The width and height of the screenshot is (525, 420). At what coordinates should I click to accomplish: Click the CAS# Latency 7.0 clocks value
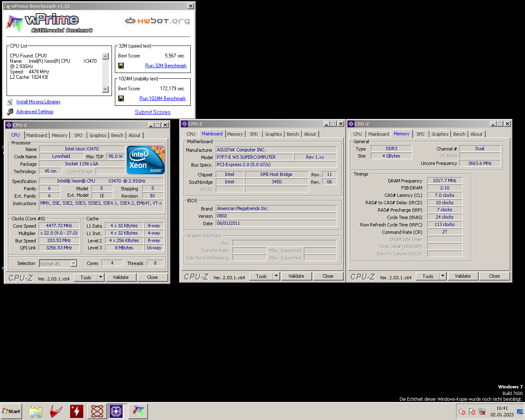(445, 195)
